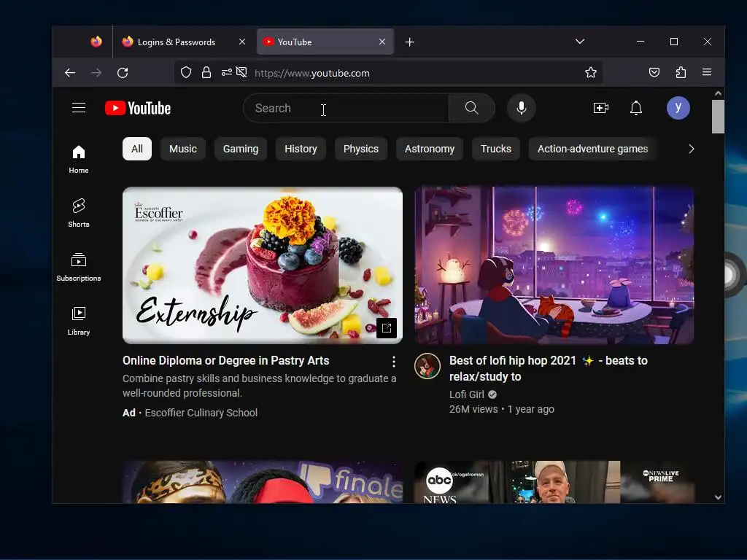The image size is (747, 560).
Task: Open Library in the sidebar
Action: click(x=79, y=321)
